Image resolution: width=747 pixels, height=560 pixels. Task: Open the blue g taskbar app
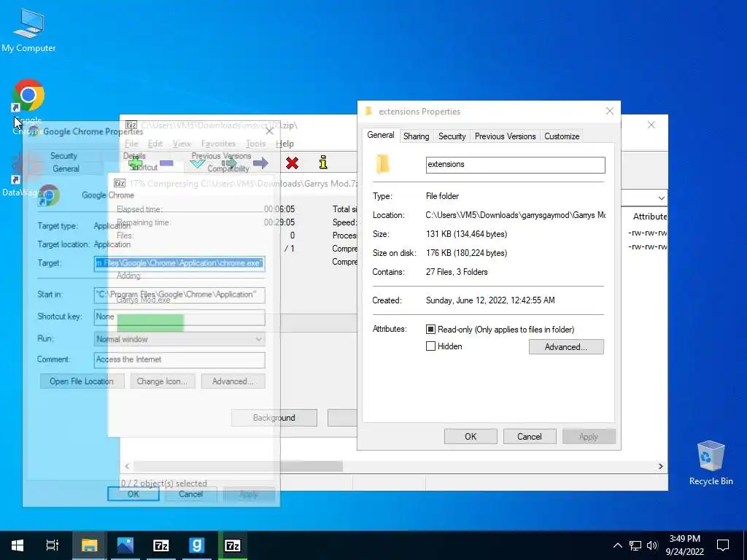(197, 545)
